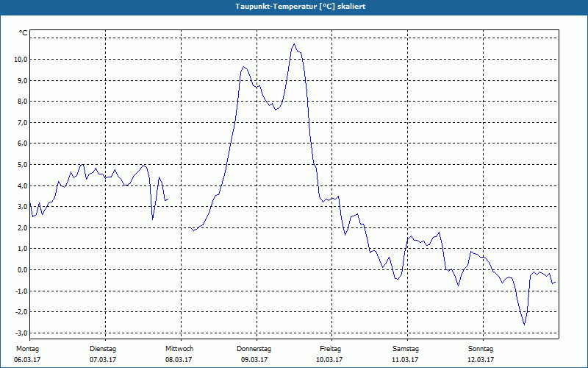Click the highest dew point peak on Thursday
This screenshot has width=588, height=368.
295,44
